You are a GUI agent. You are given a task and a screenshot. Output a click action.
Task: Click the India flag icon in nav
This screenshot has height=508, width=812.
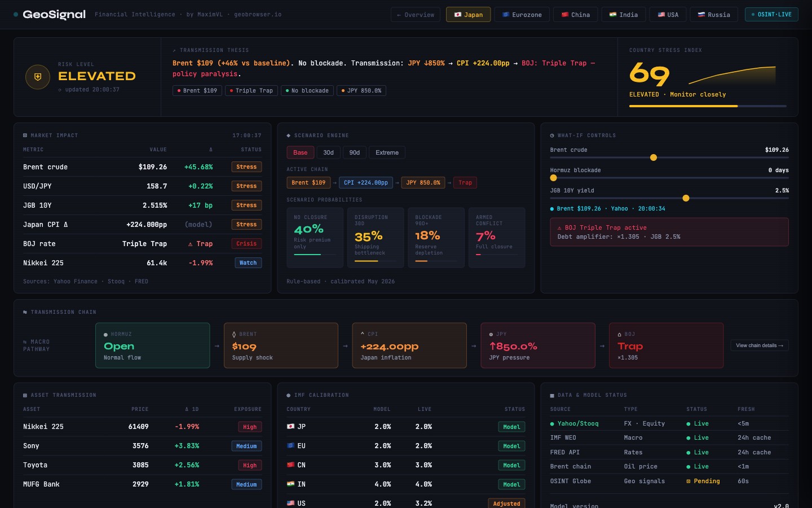[613, 15]
